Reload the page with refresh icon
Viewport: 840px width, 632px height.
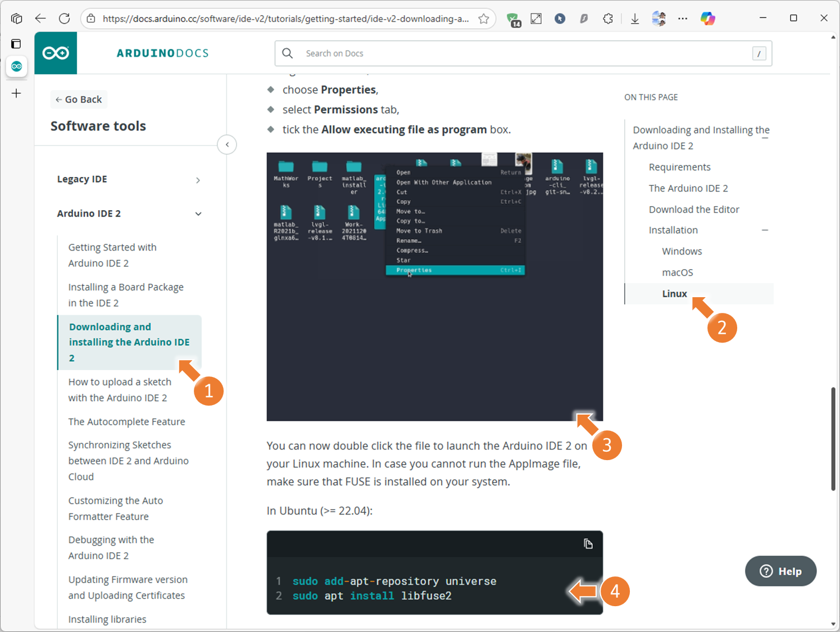coord(65,19)
